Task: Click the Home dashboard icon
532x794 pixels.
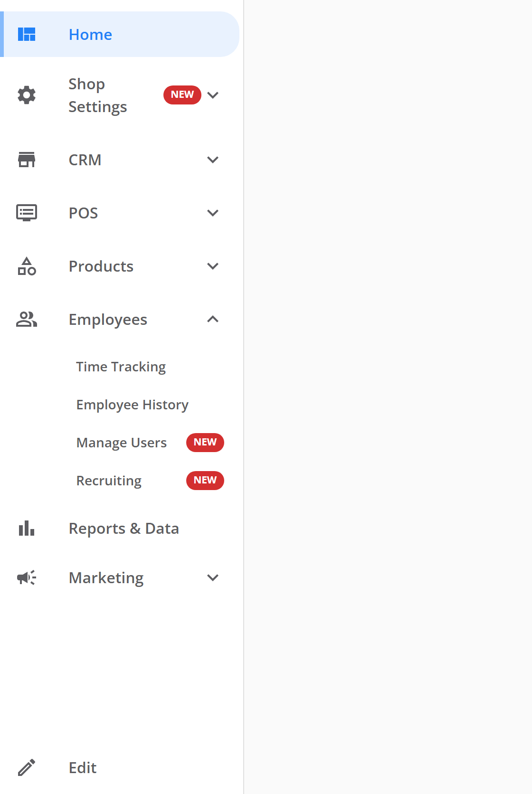Action: [27, 34]
